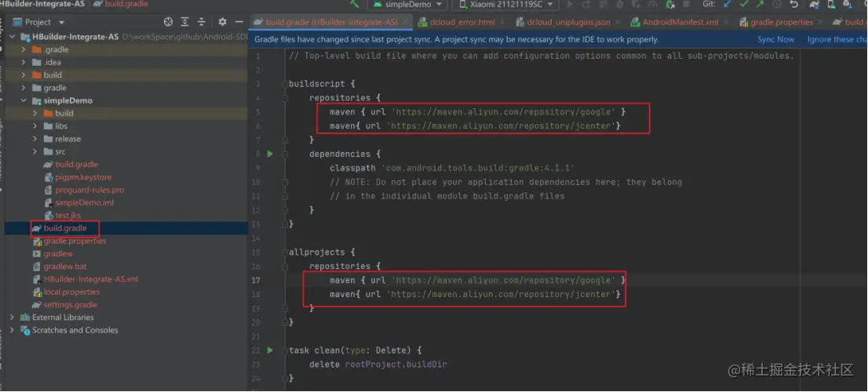
Task: Click Git Push green arrow
Action: click(760, 4)
